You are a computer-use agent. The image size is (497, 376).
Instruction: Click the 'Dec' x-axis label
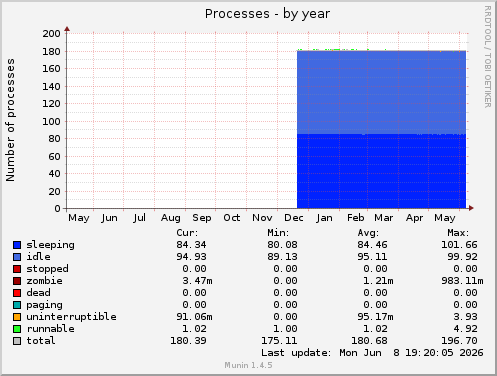pos(294,218)
